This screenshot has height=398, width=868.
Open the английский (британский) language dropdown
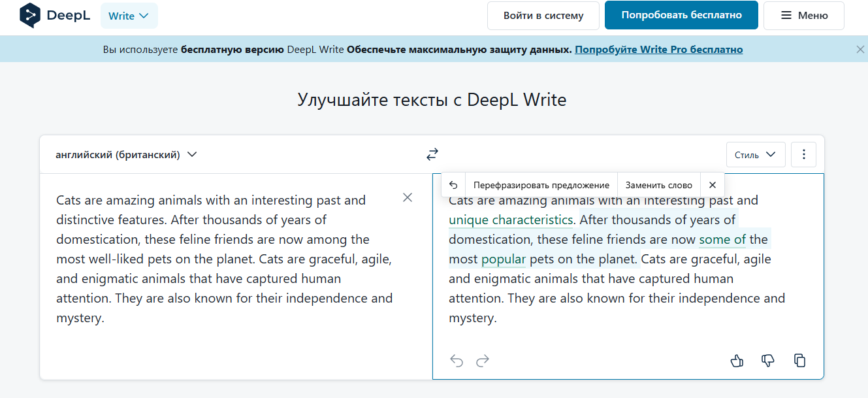coord(126,155)
